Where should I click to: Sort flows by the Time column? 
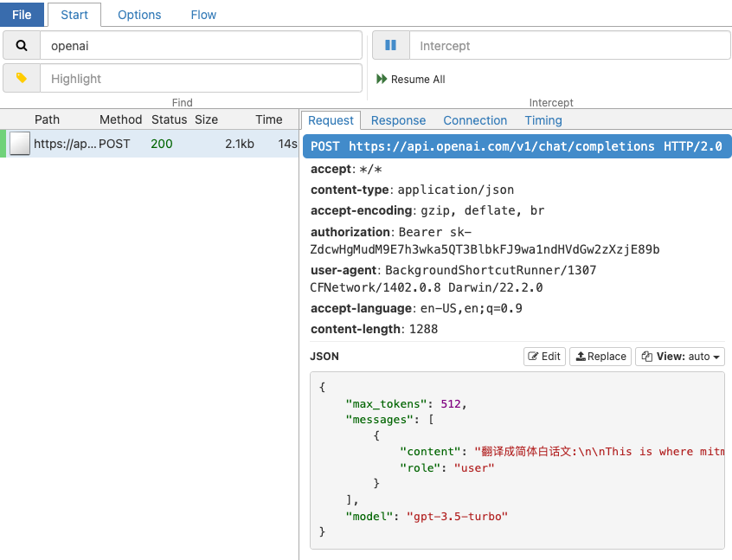[268, 119]
